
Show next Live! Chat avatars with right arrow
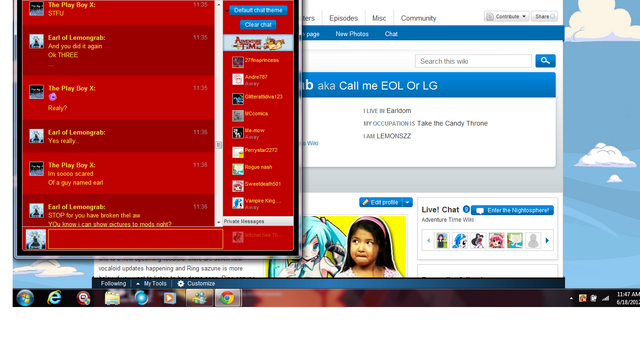tap(547, 240)
